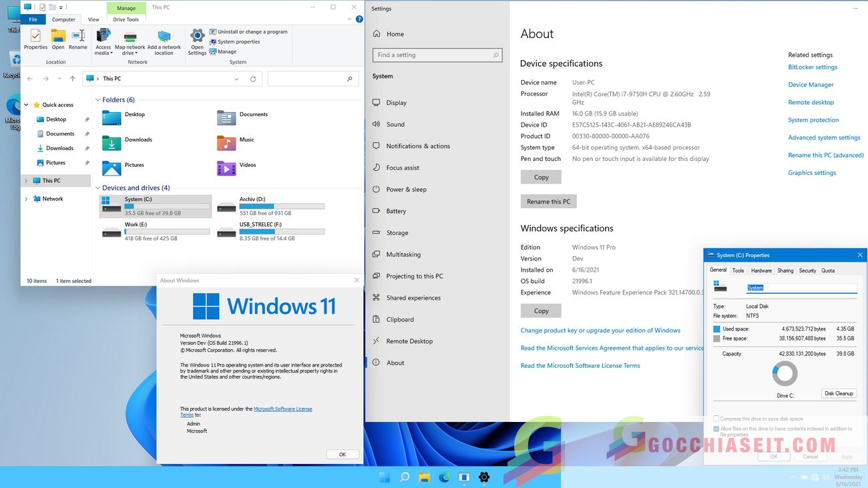868x488 pixels.
Task: Switch to Tools tab in Properties
Action: click(738, 270)
